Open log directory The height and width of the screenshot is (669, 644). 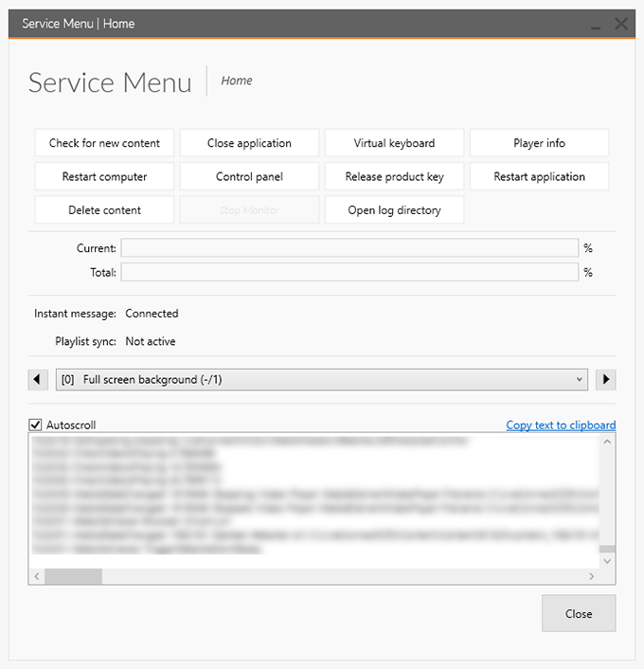(394, 210)
